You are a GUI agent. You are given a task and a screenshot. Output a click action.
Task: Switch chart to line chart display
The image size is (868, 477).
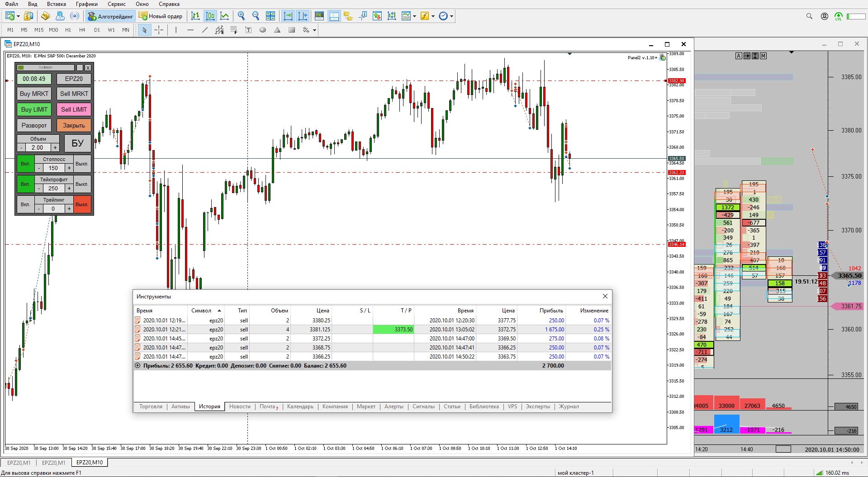coord(225,16)
